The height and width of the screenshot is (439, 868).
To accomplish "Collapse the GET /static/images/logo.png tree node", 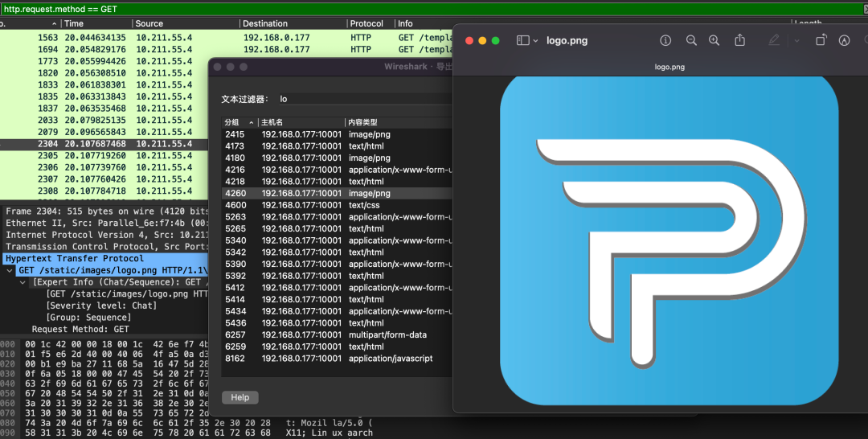I will [10, 271].
